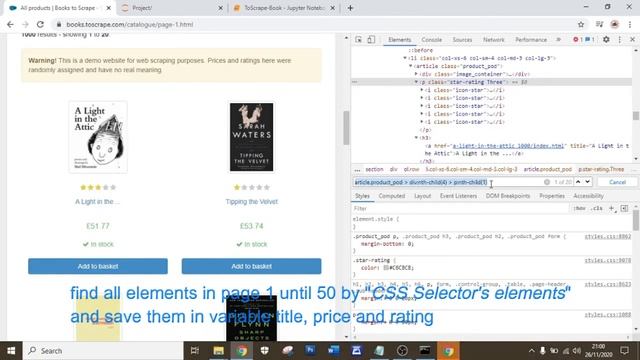Activate the inspect element picker icon
640x360 pixels.
(x=358, y=40)
